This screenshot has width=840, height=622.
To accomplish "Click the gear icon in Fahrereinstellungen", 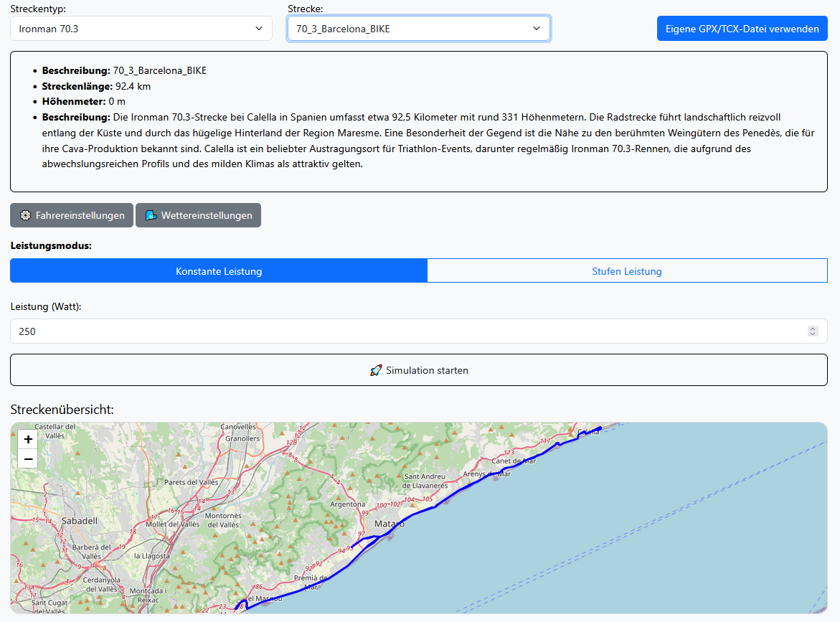I will (x=25, y=215).
